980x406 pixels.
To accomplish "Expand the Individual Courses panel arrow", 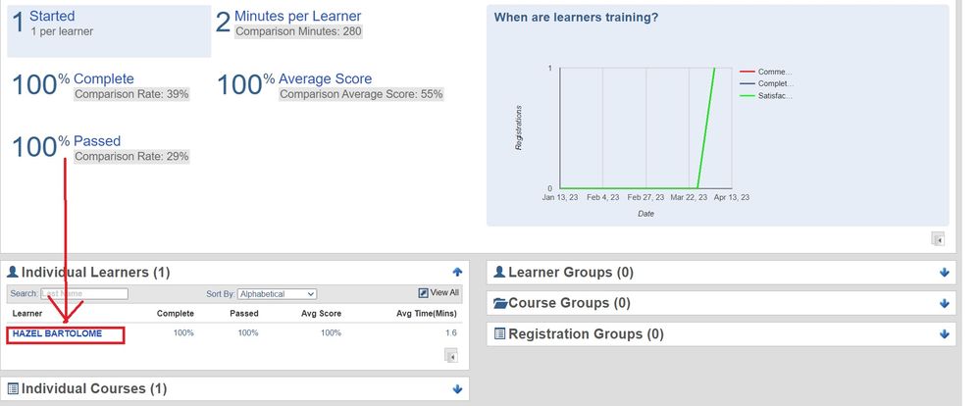I will [457, 389].
